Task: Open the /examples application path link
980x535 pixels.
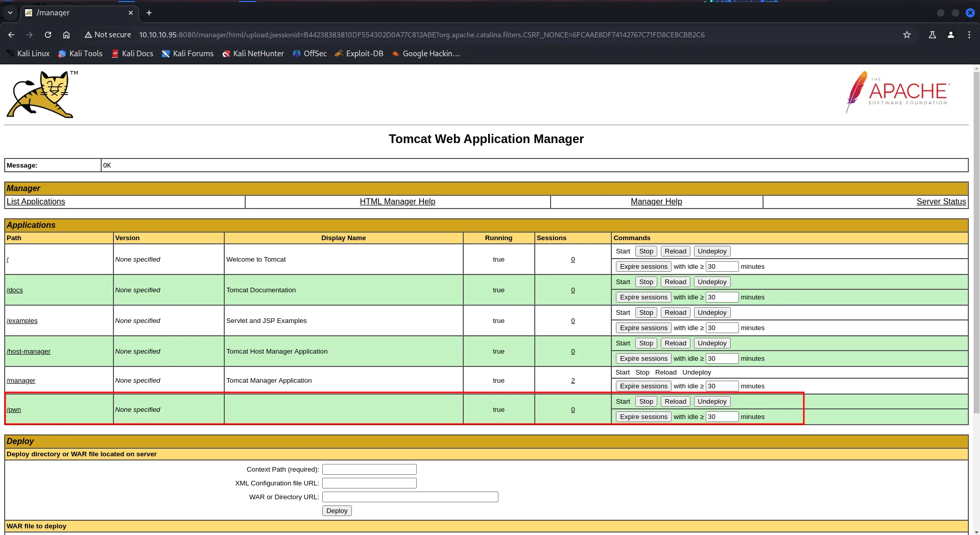Action: coord(22,321)
